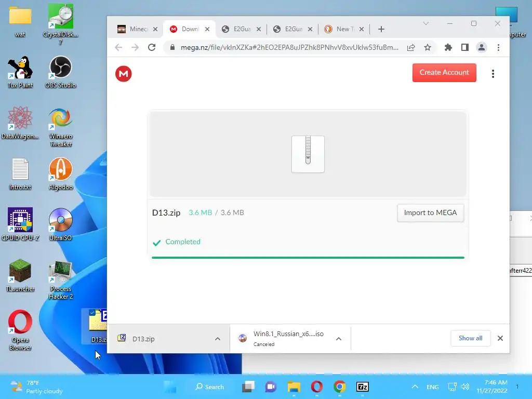Click the green download progress bar
The width and height of the screenshot is (532, 399).
click(308, 258)
